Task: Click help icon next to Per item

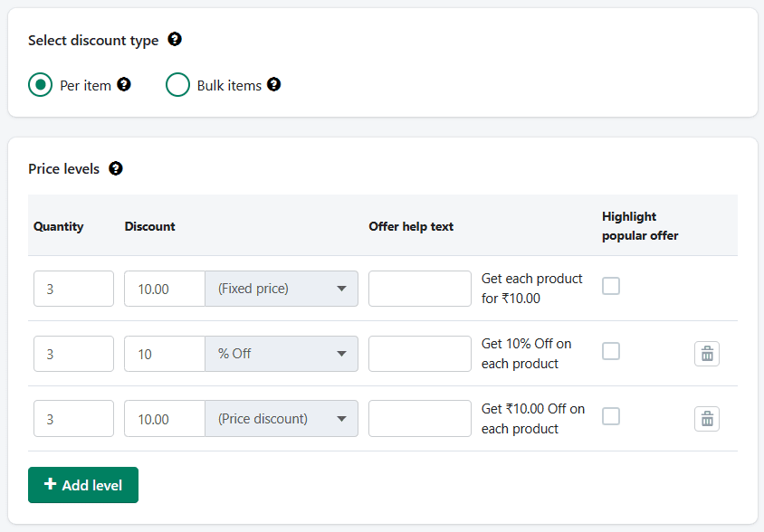Action: click(x=124, y=85)
